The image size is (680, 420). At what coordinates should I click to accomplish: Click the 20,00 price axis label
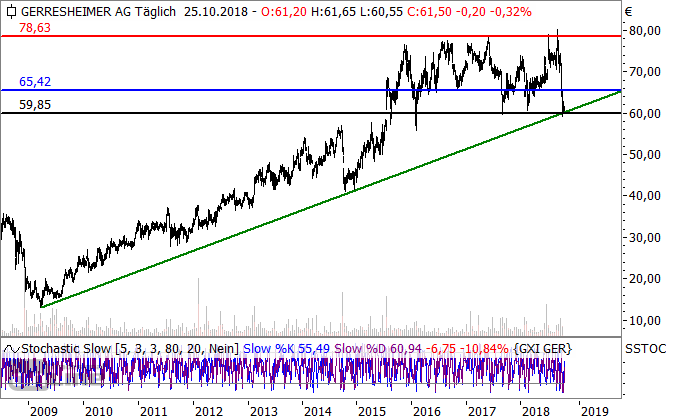(645, 279)
